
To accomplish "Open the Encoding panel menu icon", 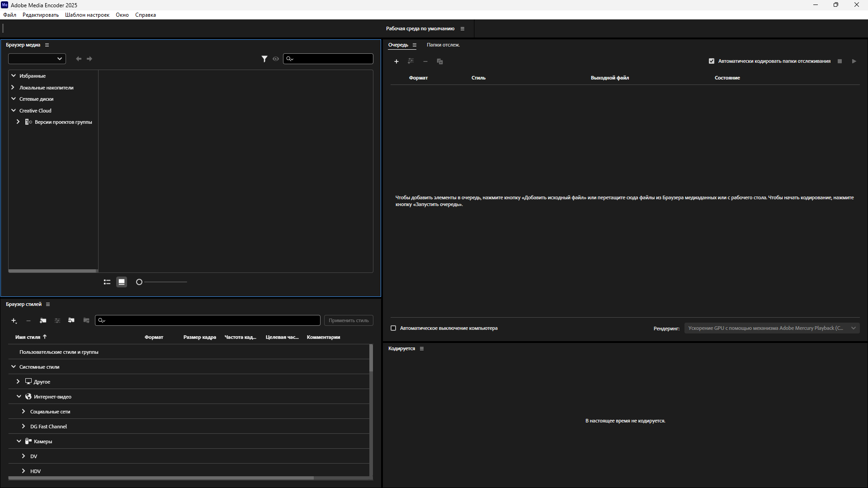I will click(x=422, y=349).
